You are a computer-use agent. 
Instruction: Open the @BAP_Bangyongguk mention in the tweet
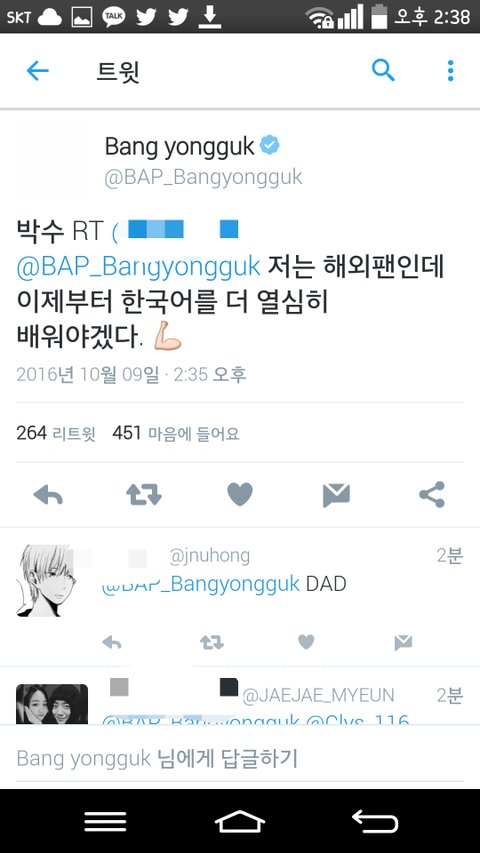point(138,268)
